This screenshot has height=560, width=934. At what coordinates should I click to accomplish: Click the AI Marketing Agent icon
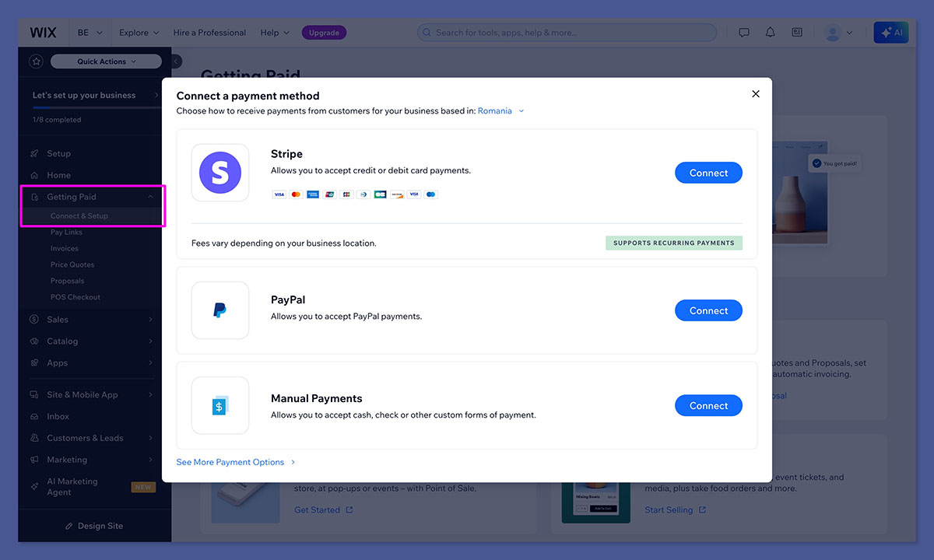(x=34, y=487)
